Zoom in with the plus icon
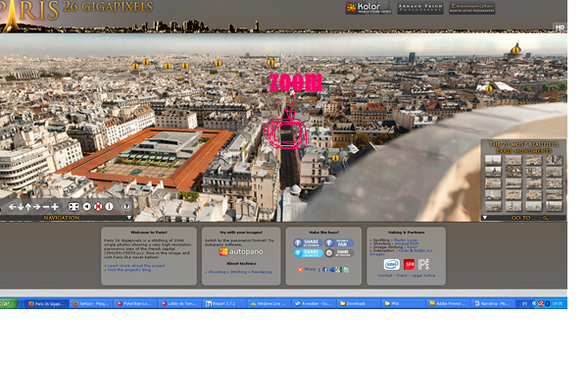Image resolution: width=588 pixels, height=368 pixels. point(55,207)
